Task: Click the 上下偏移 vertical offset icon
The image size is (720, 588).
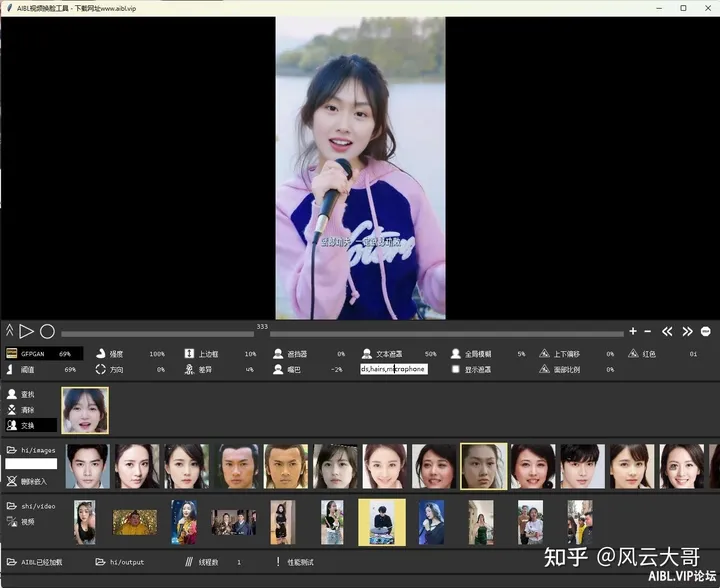Action: click(544, 353)
